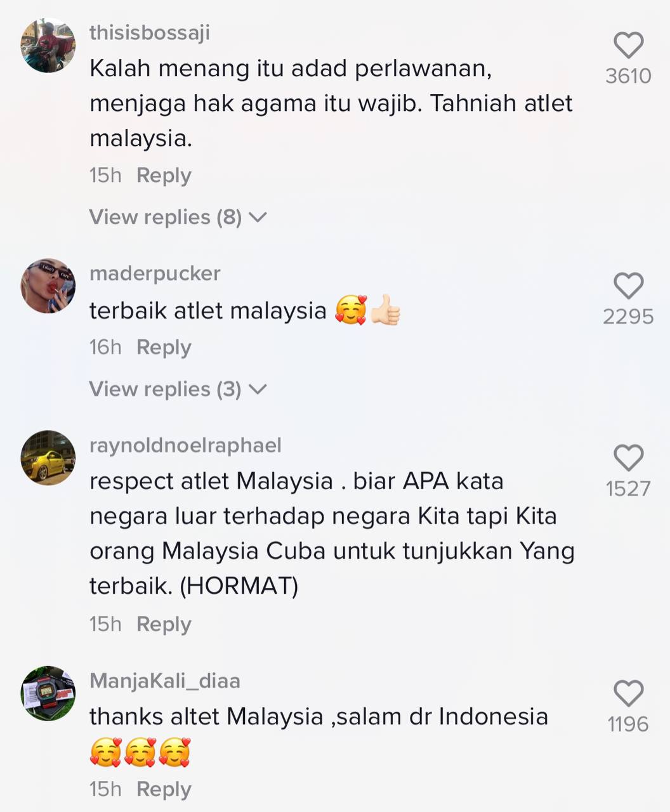Reply to thisisbossaji's comment

164,175
